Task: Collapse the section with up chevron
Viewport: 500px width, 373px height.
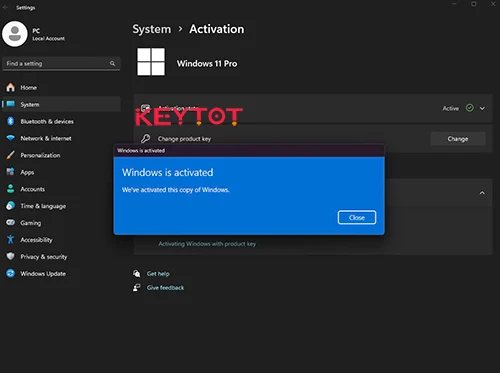Action: (482, 193)
